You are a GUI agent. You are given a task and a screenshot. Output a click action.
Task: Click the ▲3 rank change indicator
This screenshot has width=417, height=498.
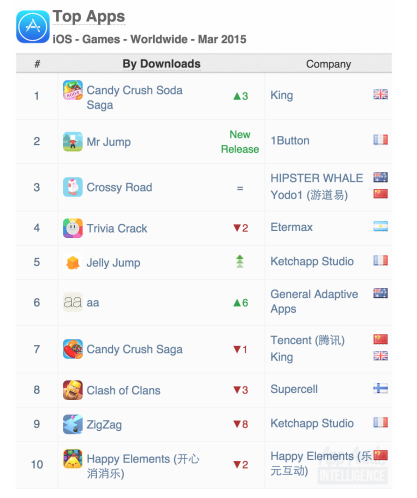coord(241,96)
